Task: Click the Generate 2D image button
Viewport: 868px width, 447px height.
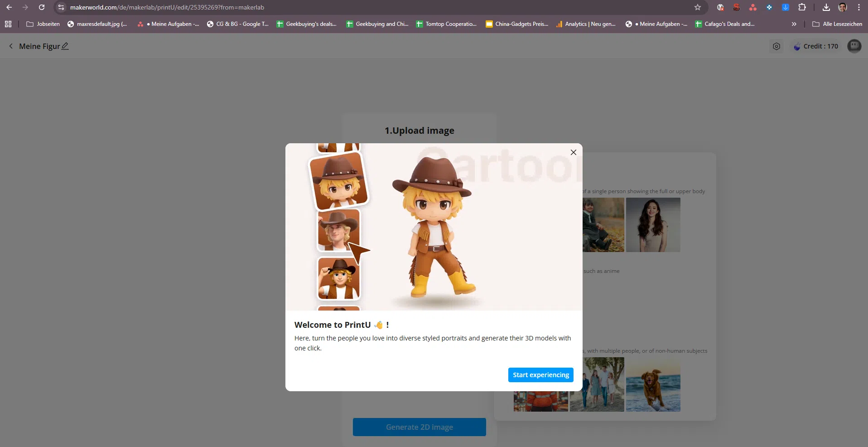Action: coord(419,427)
